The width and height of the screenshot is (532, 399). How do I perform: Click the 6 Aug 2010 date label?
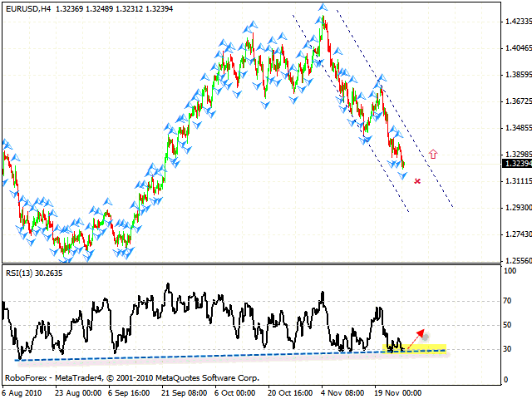(x=22, y=391)
